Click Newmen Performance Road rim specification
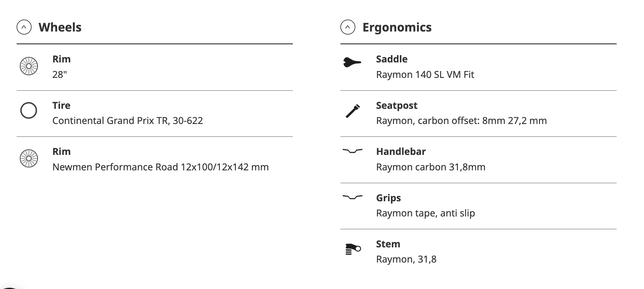Image resolution: width=644 pixels, height=289 pixels. 160,167
